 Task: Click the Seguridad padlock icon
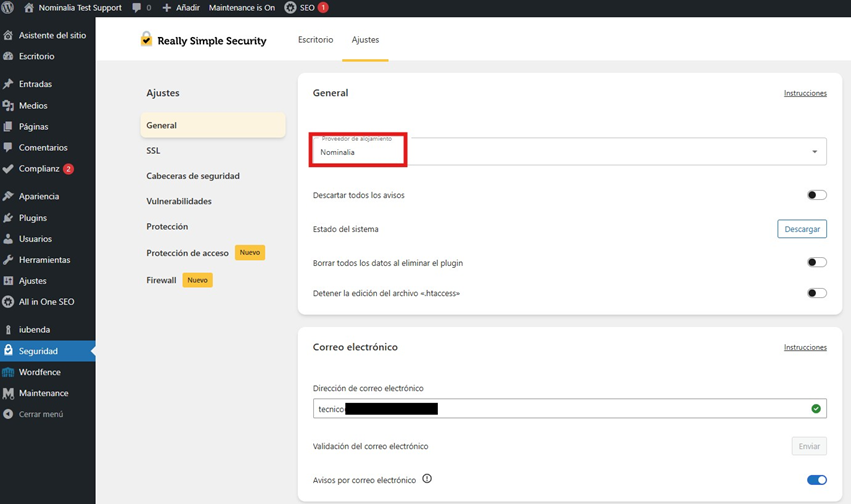8,350
